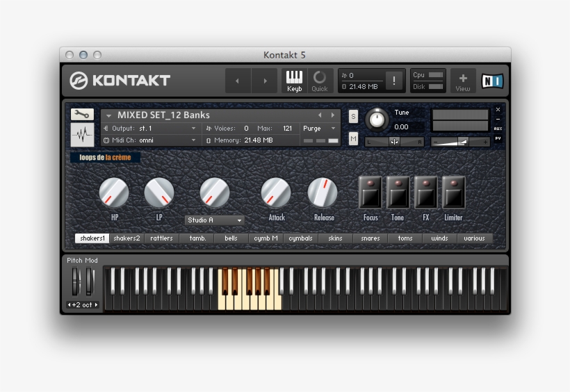Open the Studio A dropdown
570x392 pixels.
click(215, 220)
